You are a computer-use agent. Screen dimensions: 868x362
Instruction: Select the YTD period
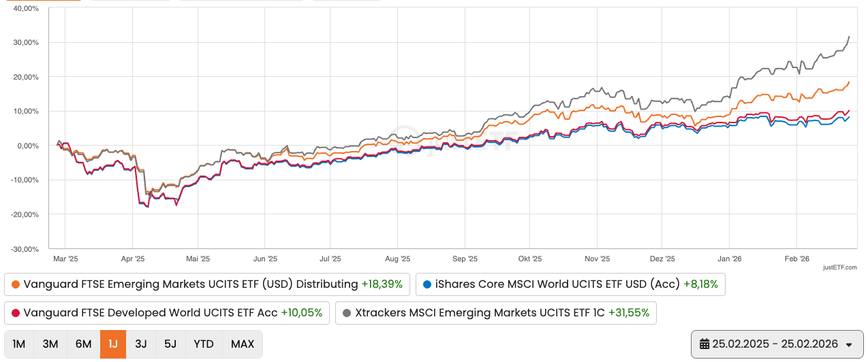click(204, 344)
